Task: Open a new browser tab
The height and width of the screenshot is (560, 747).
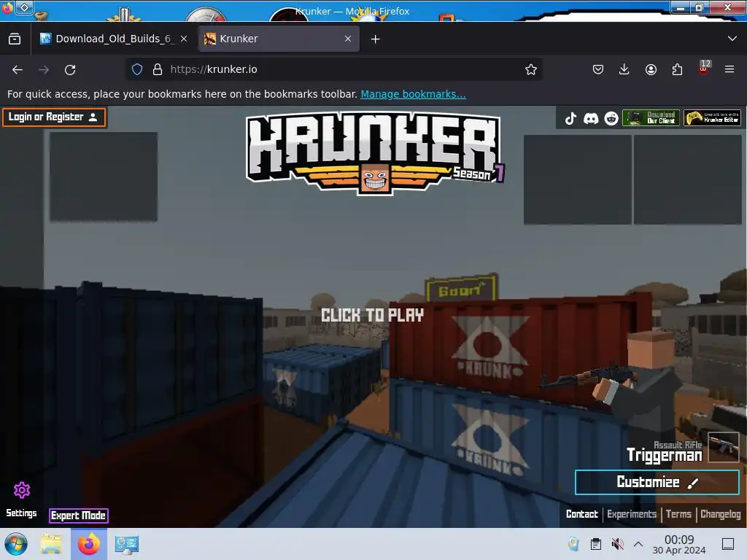Action: (x=376, y=39)
